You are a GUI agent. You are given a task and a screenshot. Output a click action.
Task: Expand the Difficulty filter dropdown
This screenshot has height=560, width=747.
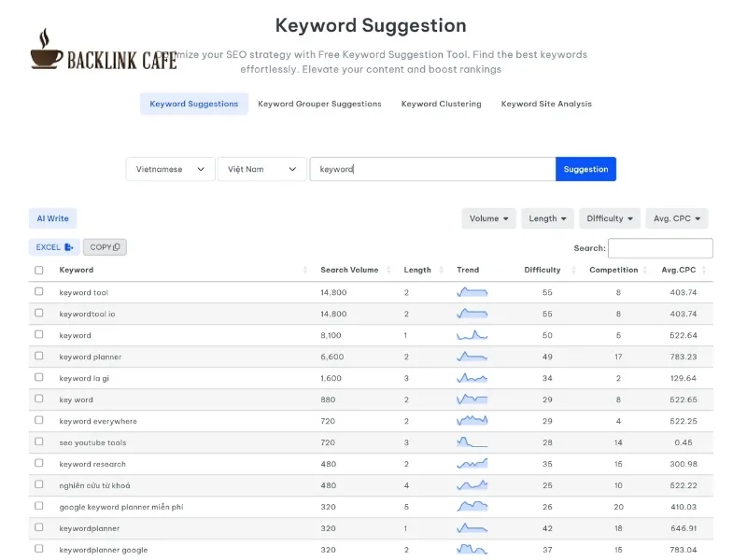(x=610, y=218)
